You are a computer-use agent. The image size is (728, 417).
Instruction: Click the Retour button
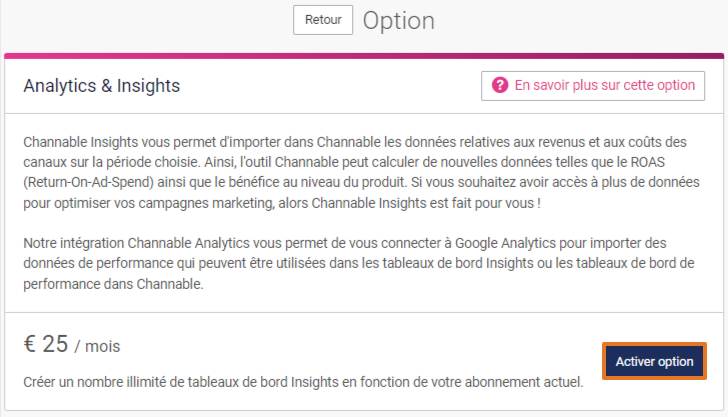(323, 20)
